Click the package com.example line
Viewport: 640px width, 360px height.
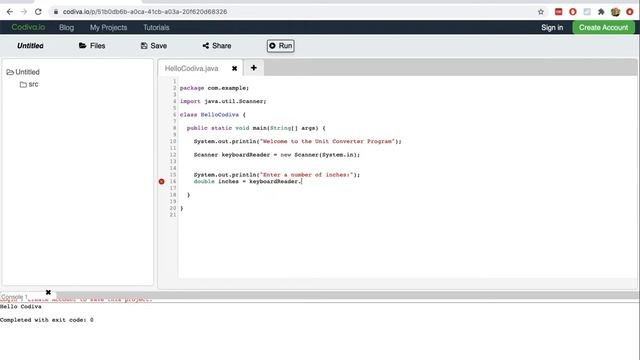pyautogui.click(x=214, y=88)
